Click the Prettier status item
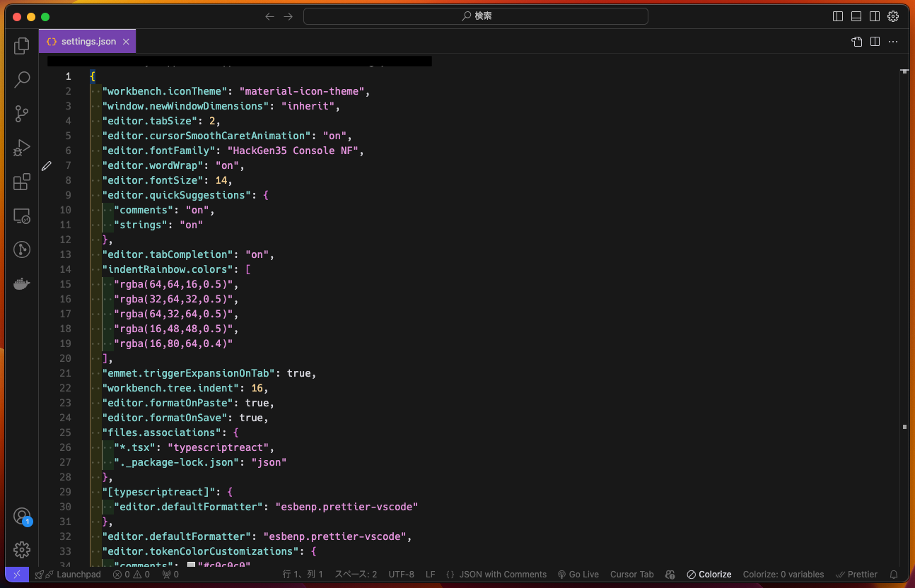The width and height of the screenshot is (915, 588). (856, 575)
